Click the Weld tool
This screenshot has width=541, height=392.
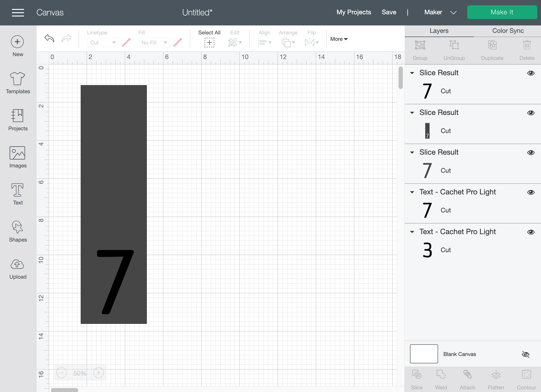click(x=441, y=380)
